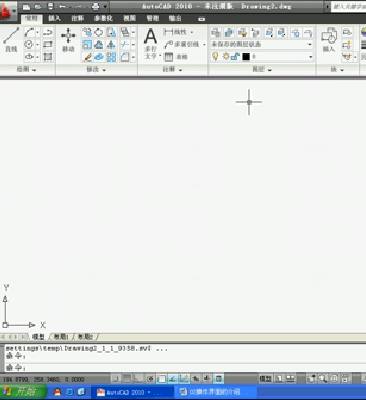Select the Arc draw tool icon
This screenshot has width=366, height=400.
(29, 32)
